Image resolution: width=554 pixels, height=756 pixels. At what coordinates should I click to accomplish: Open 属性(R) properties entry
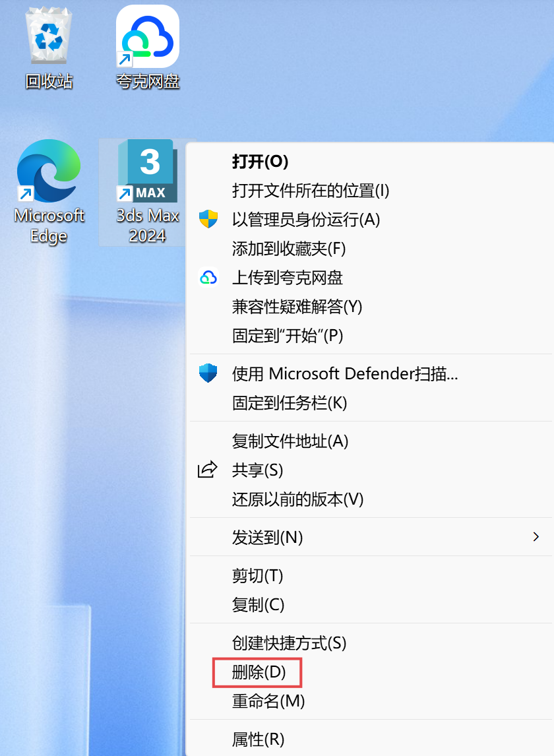(258, 739)
